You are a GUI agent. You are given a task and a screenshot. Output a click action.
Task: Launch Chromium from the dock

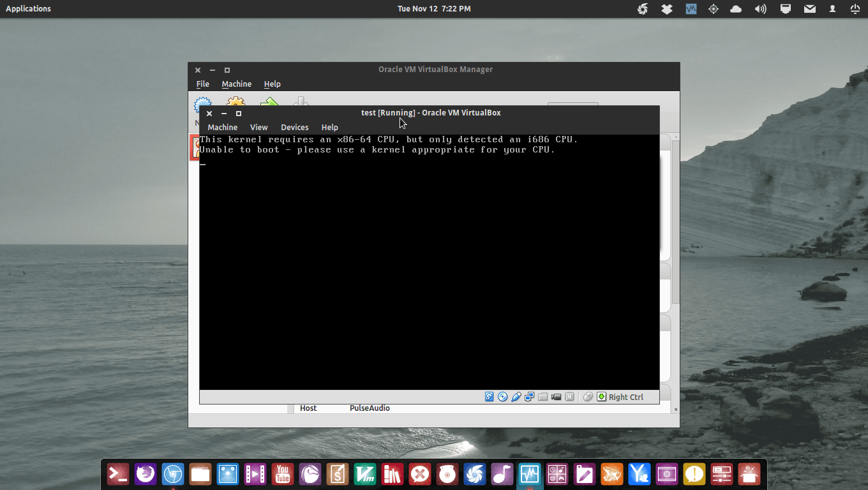coord(173,474)
